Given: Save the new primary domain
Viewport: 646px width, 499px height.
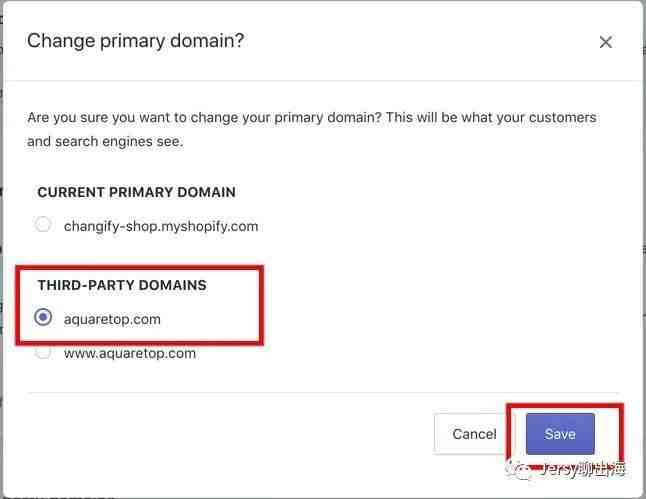Looking at the screenshot, I should (x=560, y=434).
